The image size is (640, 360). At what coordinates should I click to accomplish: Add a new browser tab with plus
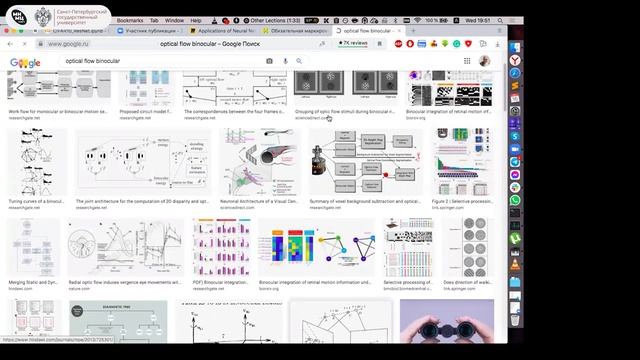tap(413, 31)
